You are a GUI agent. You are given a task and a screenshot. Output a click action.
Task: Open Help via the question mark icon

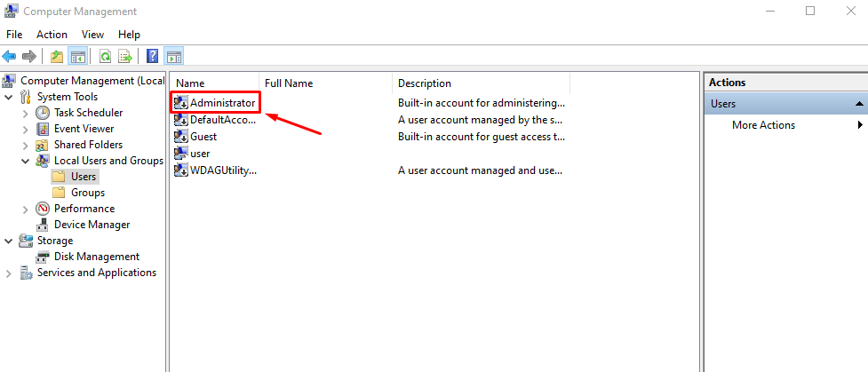[x=152, y=56]
